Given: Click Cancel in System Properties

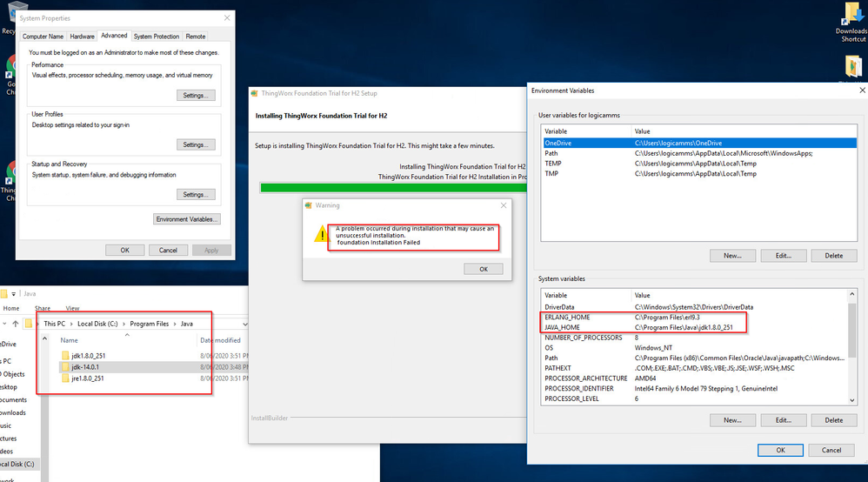Looking at the screenshot, I should click(x=168, y=251).
